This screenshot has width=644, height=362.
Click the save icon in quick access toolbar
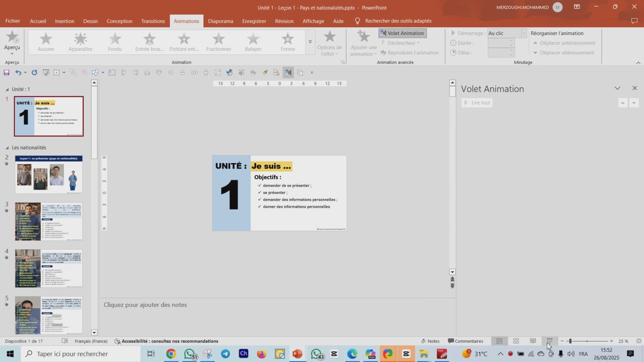coord(6,72)
